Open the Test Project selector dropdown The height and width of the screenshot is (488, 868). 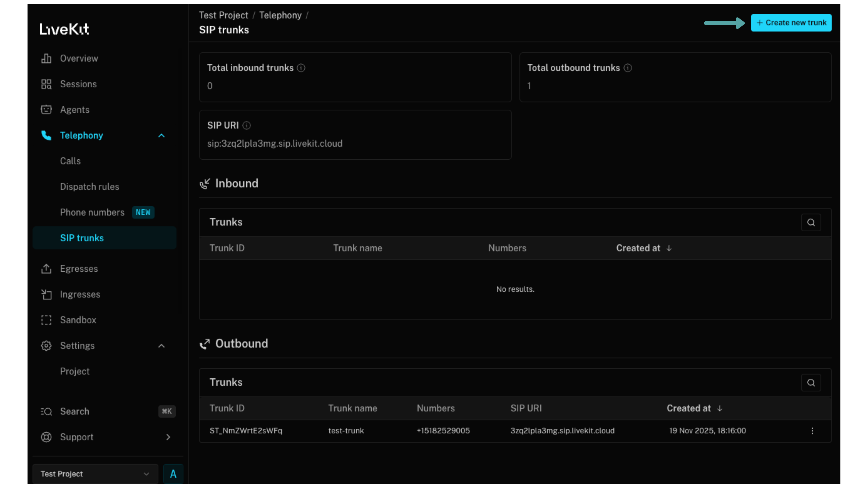point(95,474)
